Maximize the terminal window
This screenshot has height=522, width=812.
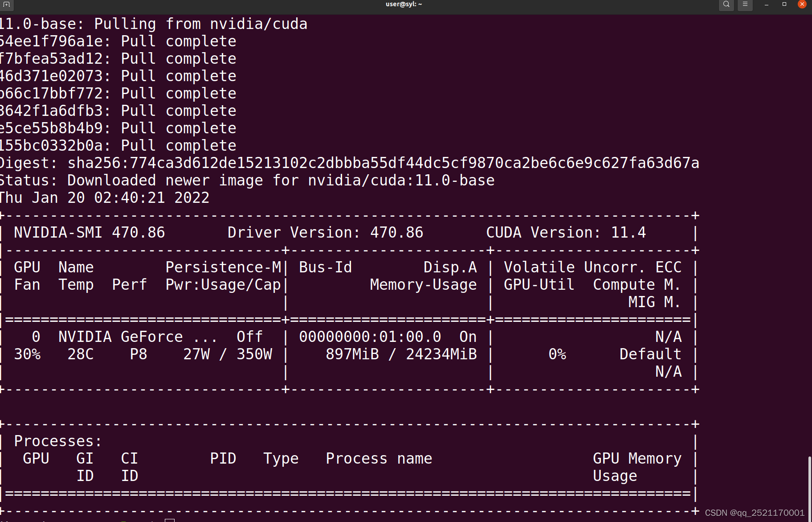pyautogui.click(x=785, y=4)
